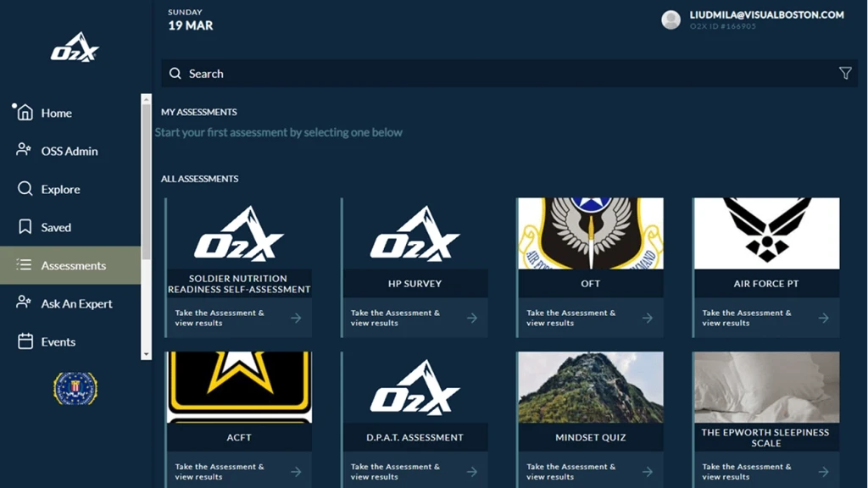Click the FBI seal badge in sidebar

75,388
